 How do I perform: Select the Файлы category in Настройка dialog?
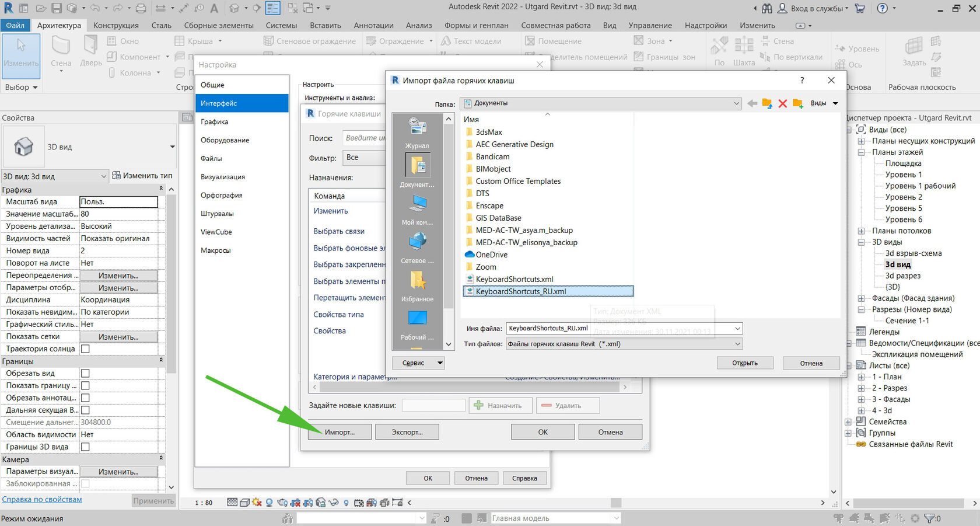242,158
